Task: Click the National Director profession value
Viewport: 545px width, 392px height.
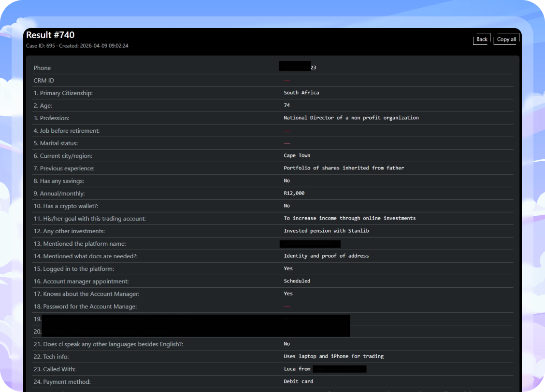Action: click(351, 118)
